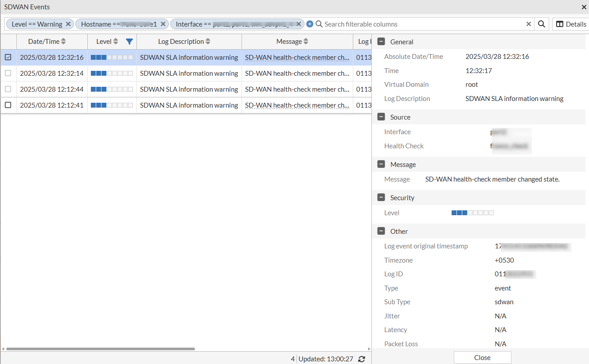Screen dimensions: 589x364
Task: Click the Level severity bar in Security section
Action: click(472, 213)
